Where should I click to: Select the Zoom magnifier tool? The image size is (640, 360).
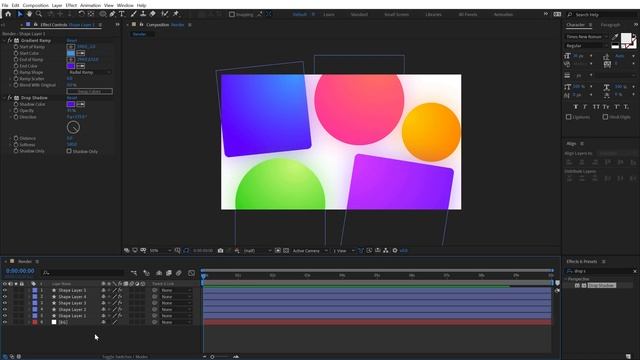(x=39, y=14)
